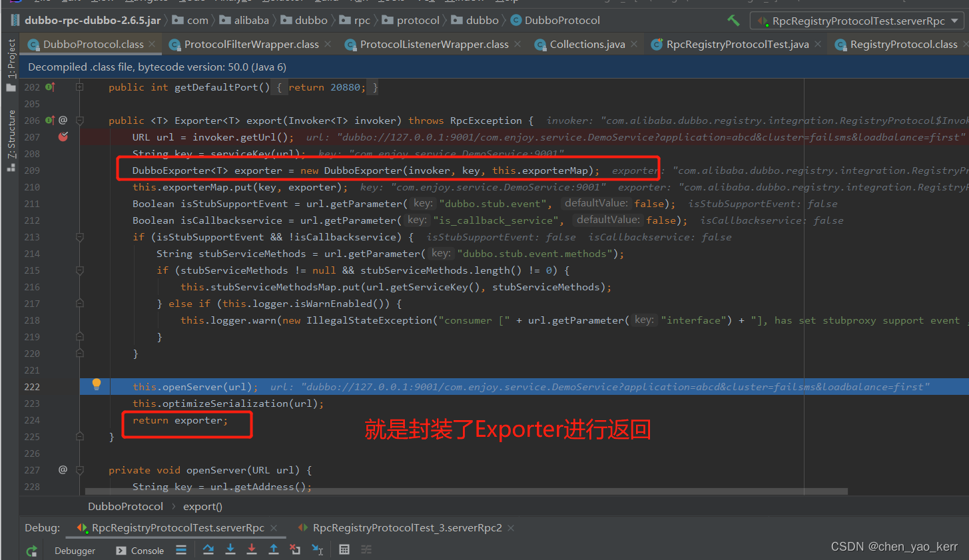The image size is (969, 560).
Task: Click the @ annotation gutter icon on line 206
Action: tap(63, 121)
